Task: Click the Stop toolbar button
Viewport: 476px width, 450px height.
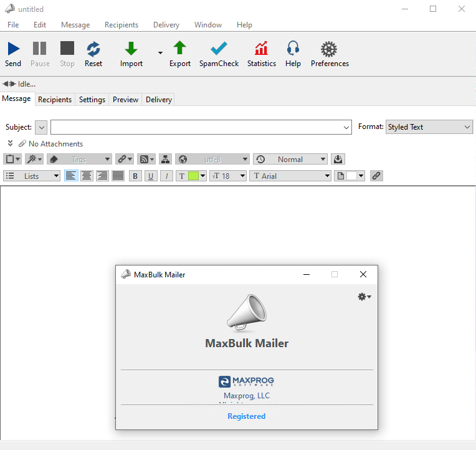Action: [x=67, y=54]
